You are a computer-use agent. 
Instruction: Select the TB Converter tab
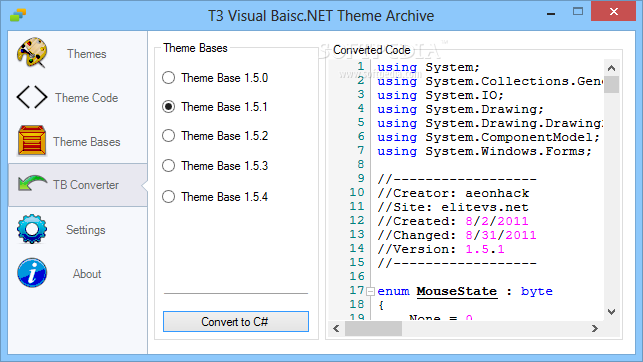click(78, 185)
